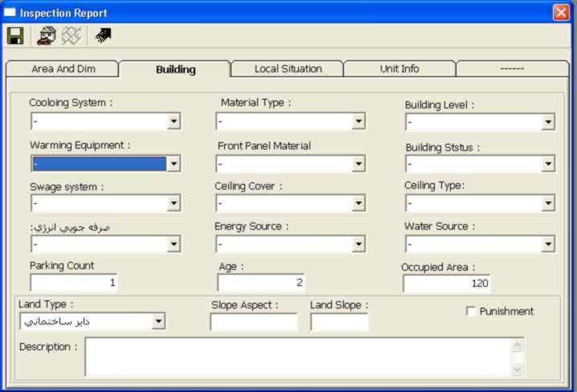Expand the Water Source dropdown
The image size is (577, 392).
click(548, 244)
